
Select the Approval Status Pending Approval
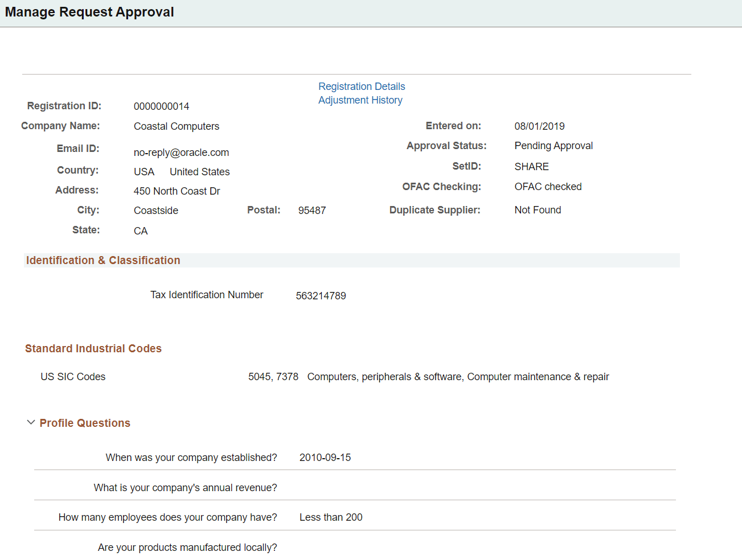553,145
